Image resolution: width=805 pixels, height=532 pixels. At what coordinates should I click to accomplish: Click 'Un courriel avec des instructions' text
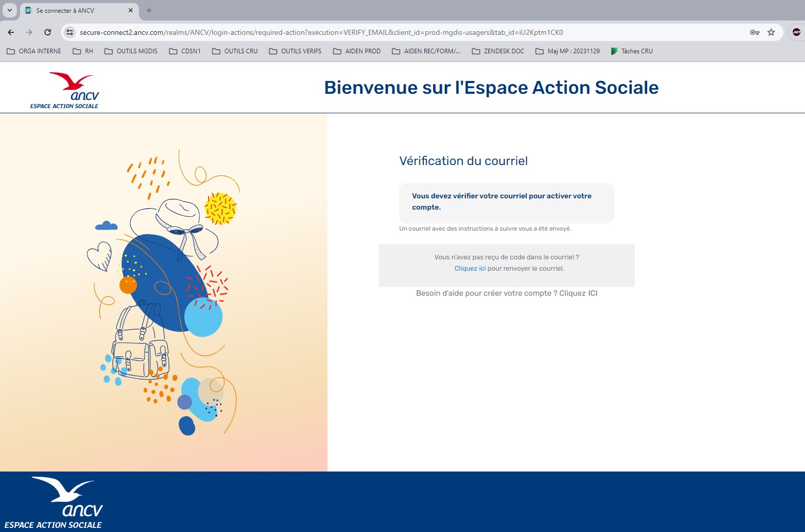click(x=485, y=229)
